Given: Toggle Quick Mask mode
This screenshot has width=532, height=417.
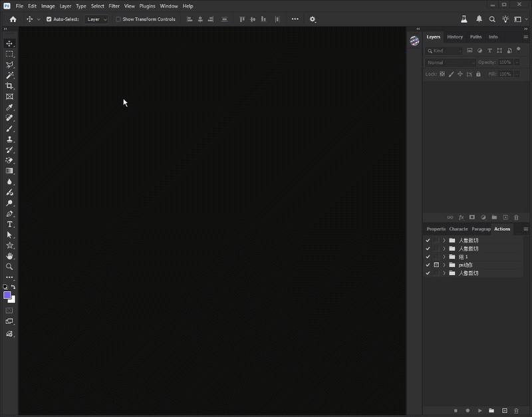Looking at the screenshot, I should tap(9, 311).
